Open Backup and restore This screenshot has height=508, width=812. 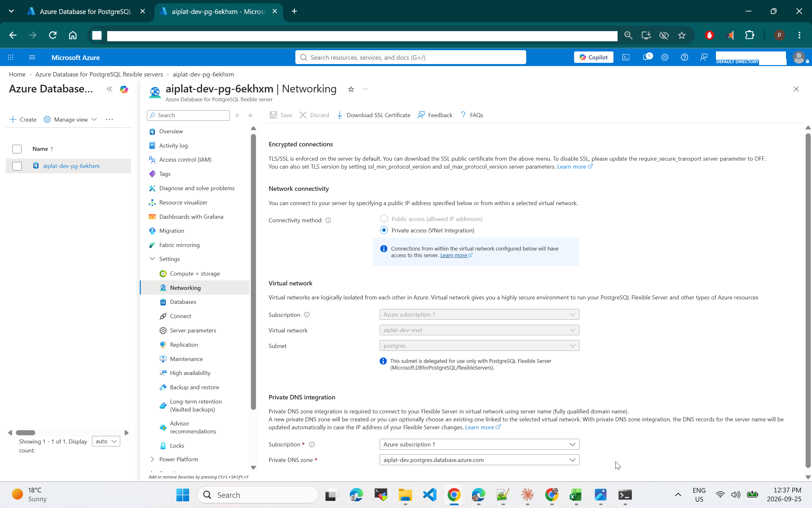(x=194, y=387)
